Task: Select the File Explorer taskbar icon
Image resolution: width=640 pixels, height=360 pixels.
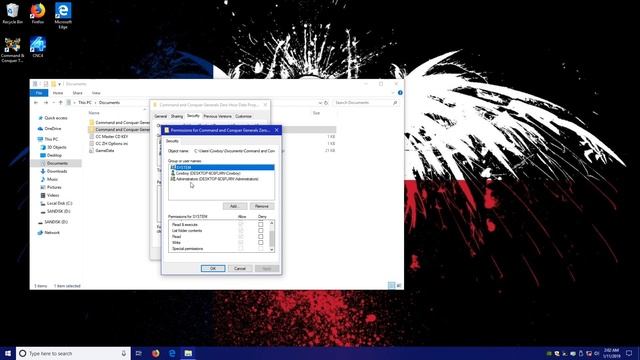Action: pos(188,353)
